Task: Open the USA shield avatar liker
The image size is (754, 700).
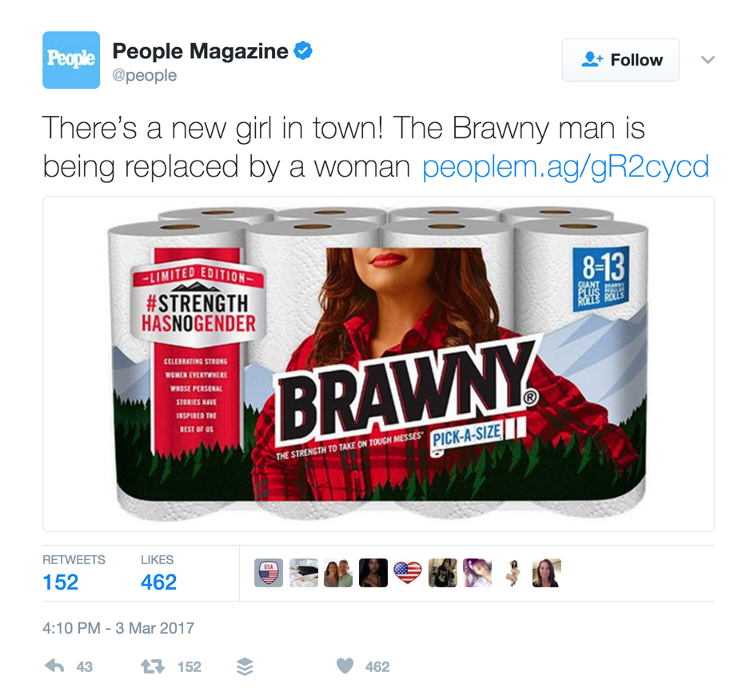Action: pos(269,573)
